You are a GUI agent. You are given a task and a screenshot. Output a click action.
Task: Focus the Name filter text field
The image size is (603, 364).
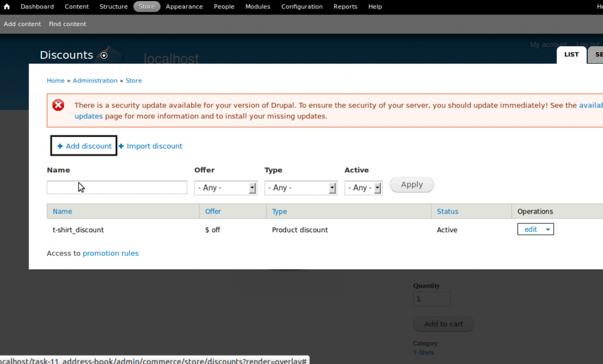point(116,187)
